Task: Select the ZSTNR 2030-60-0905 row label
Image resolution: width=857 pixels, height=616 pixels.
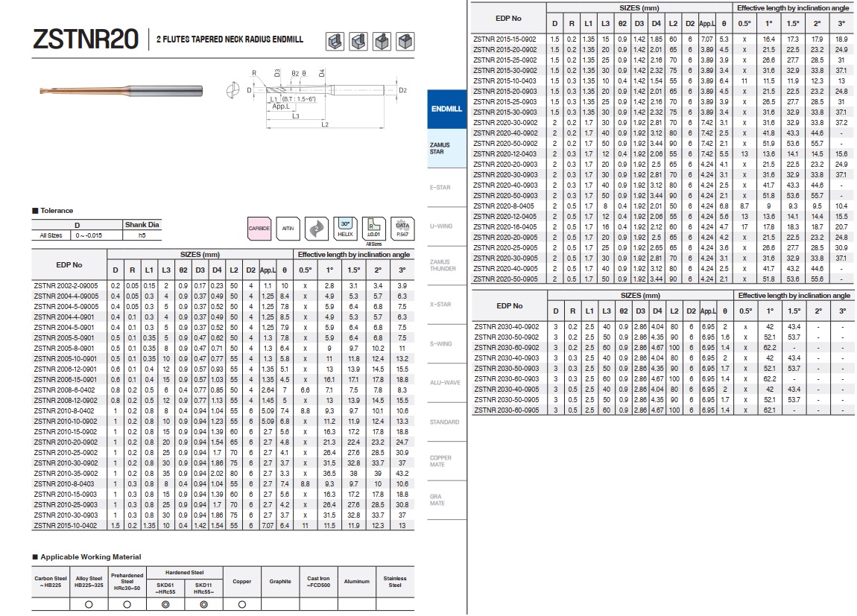Action: (x=507, y=410)
